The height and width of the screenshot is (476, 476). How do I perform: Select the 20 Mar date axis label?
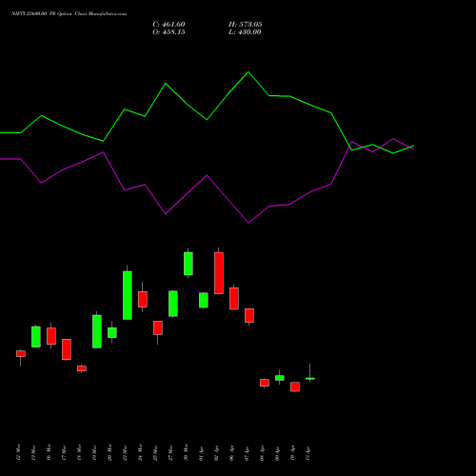pos(109,452)
